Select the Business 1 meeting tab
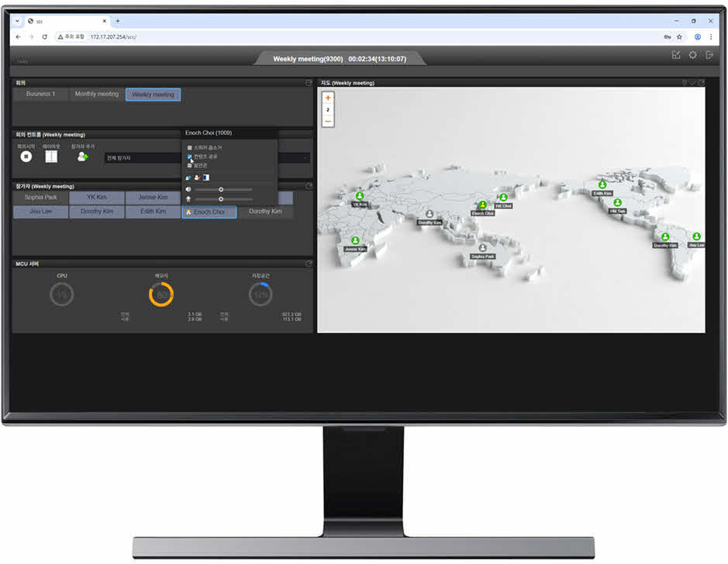This screenshot has width=728, height=564. point(40,95)
